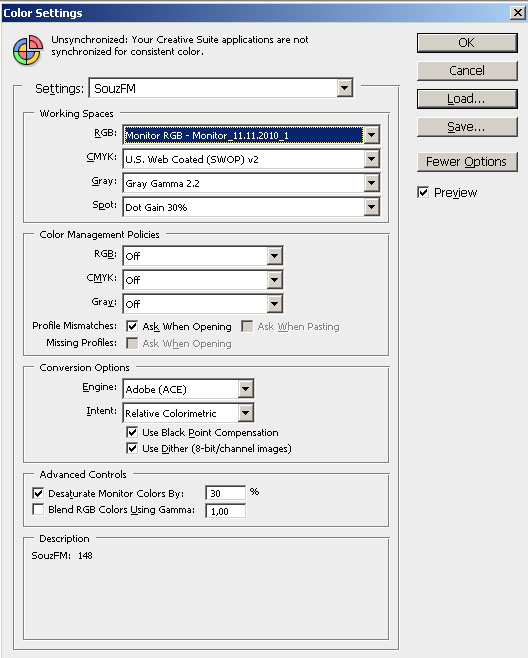528x658 pixels.
Task: Click the desaturate percentage input field
Action: click(225, 493)
